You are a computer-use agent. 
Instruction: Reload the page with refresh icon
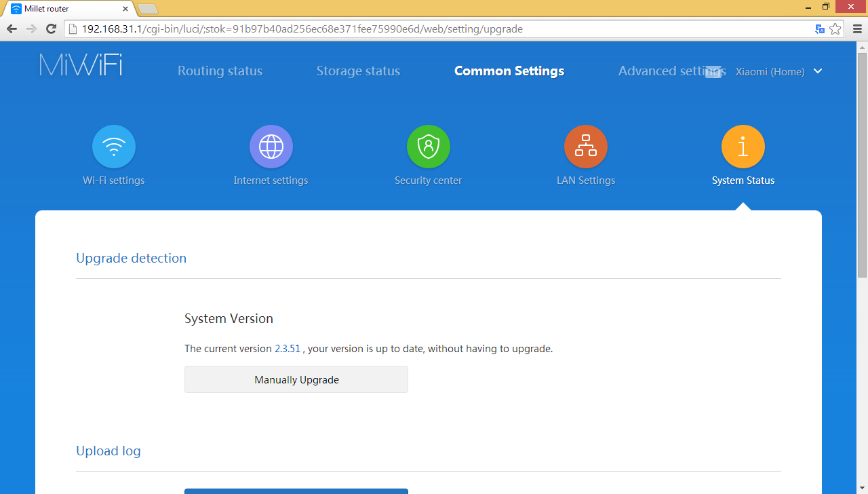(x=51, y=29)
